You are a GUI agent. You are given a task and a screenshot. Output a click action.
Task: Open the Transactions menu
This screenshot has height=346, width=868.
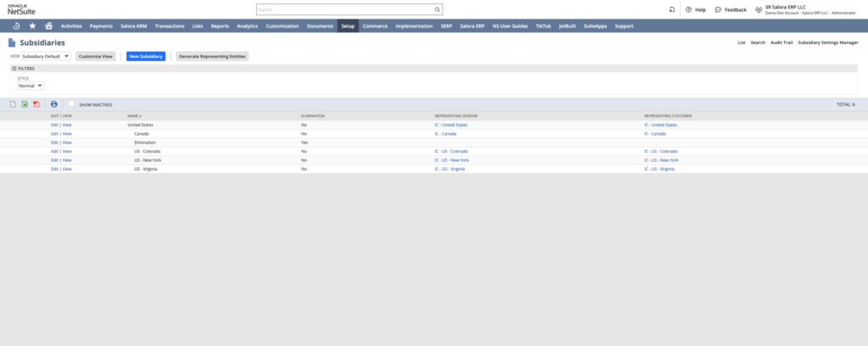pyautogui.click(x=170, y=26)
